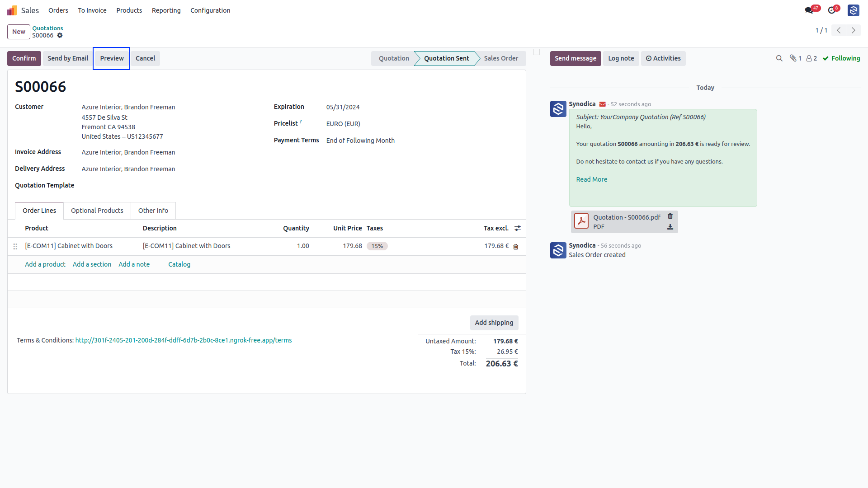Click the envelope icon next to Synodica message

603,104
